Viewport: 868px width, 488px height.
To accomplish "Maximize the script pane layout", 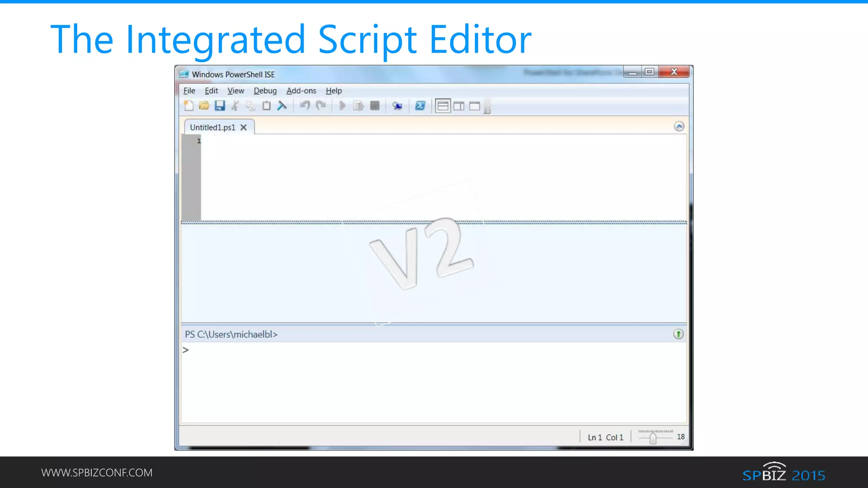I will point(475,106).
